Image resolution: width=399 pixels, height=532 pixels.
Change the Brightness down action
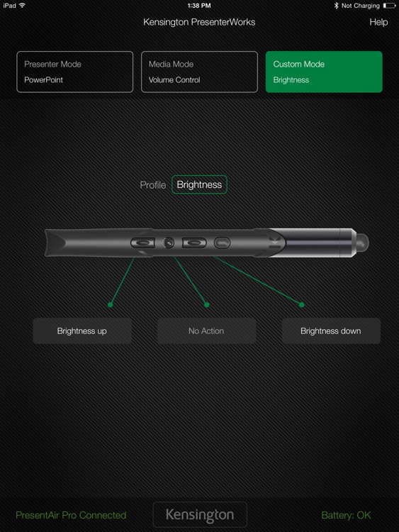point(331,331)
